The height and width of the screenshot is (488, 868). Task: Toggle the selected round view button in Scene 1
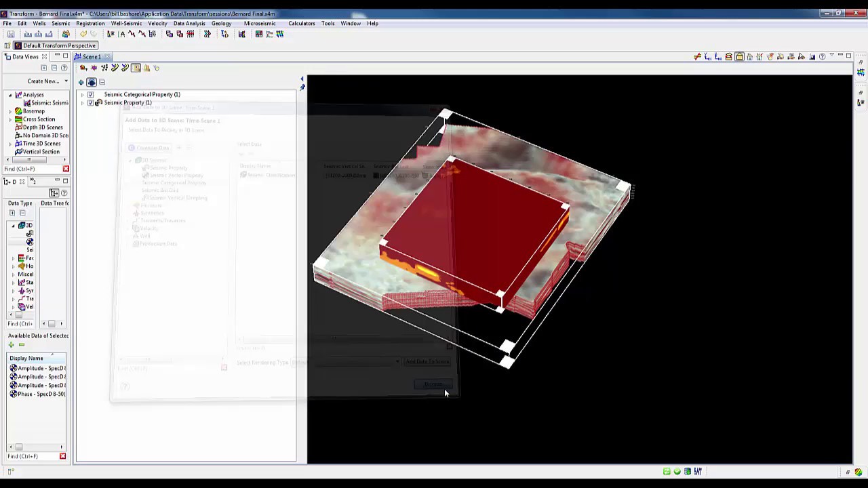pyautogui.click(x=92, y=82)
